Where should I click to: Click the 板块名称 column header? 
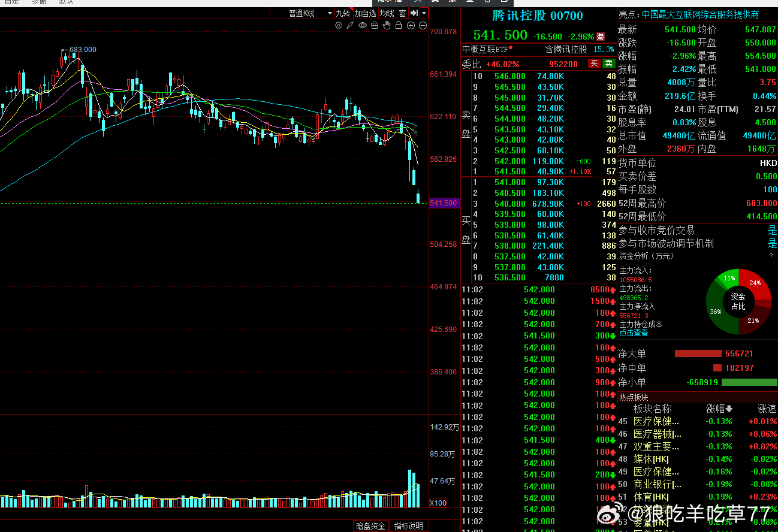(653, 409)
